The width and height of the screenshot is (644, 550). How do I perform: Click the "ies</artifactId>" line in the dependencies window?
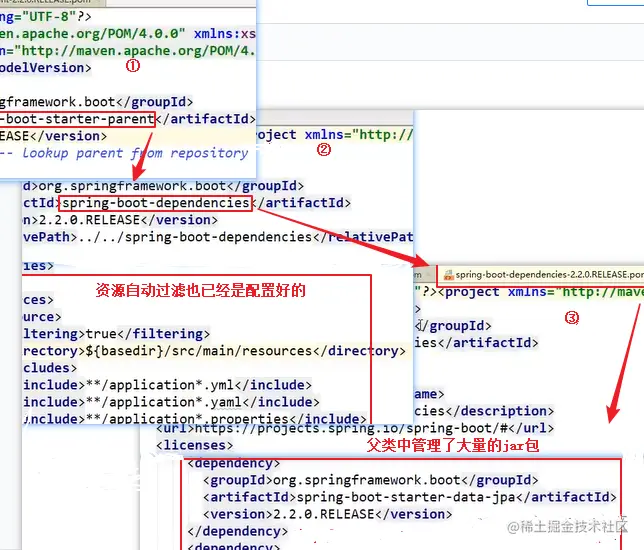point(476,343)
